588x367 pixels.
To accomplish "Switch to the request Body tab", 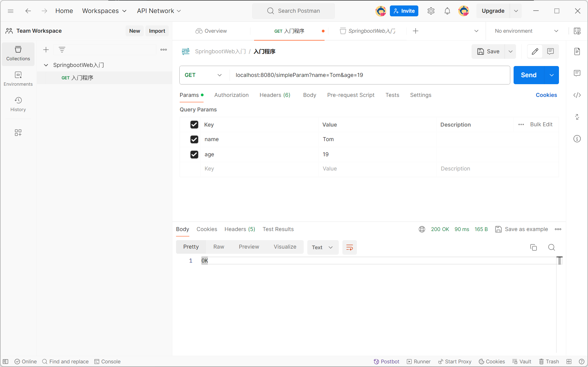I will [x=310, y=95].
